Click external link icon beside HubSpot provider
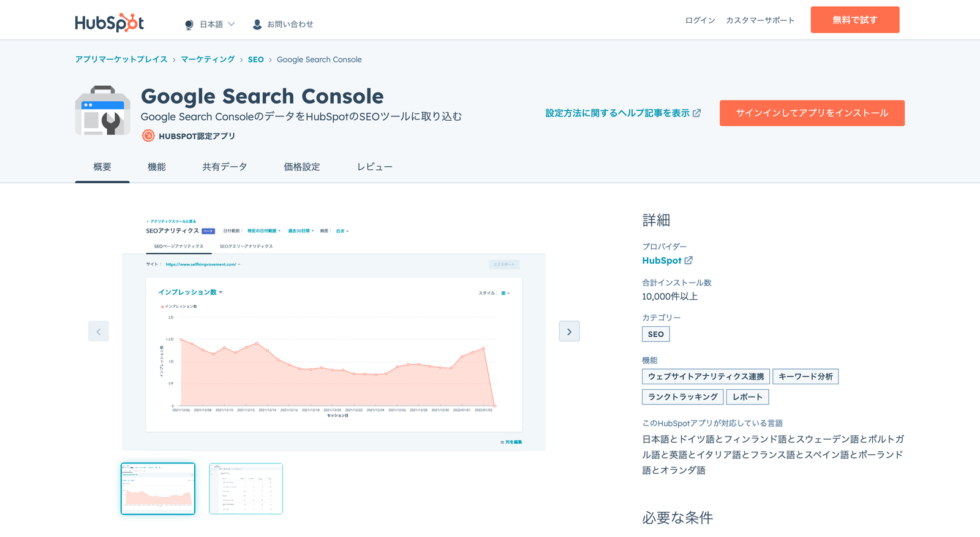 click(688, 261)
